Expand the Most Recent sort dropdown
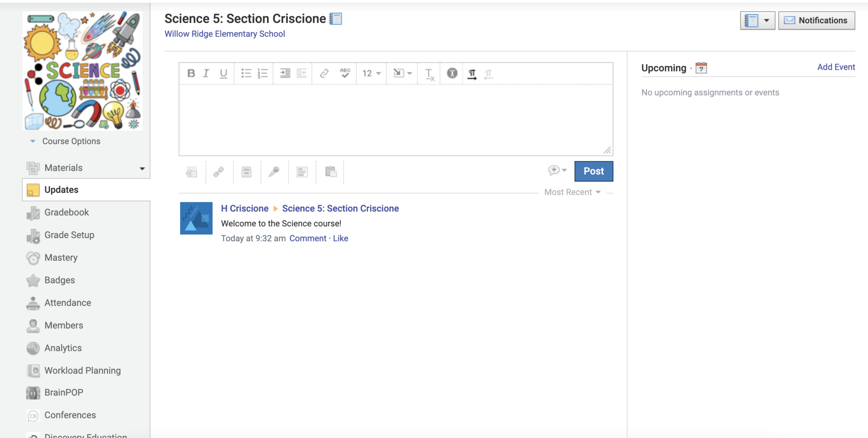 point(573,192)
